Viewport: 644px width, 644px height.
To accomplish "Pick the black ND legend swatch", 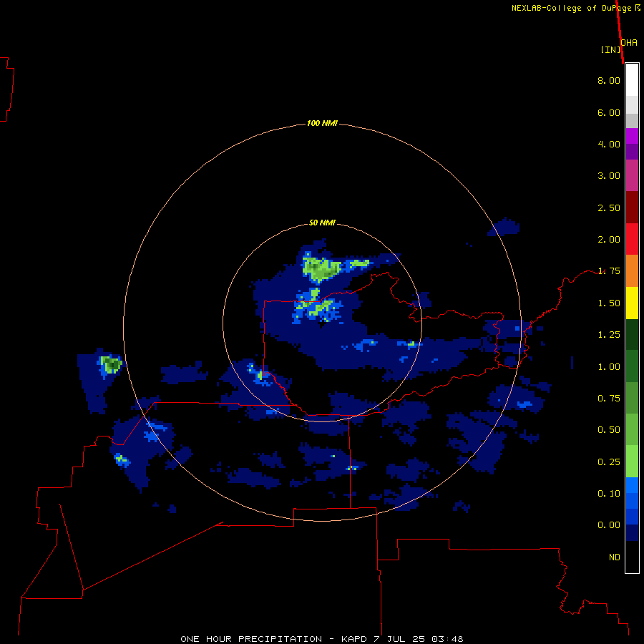I will (x=632, y=557).
